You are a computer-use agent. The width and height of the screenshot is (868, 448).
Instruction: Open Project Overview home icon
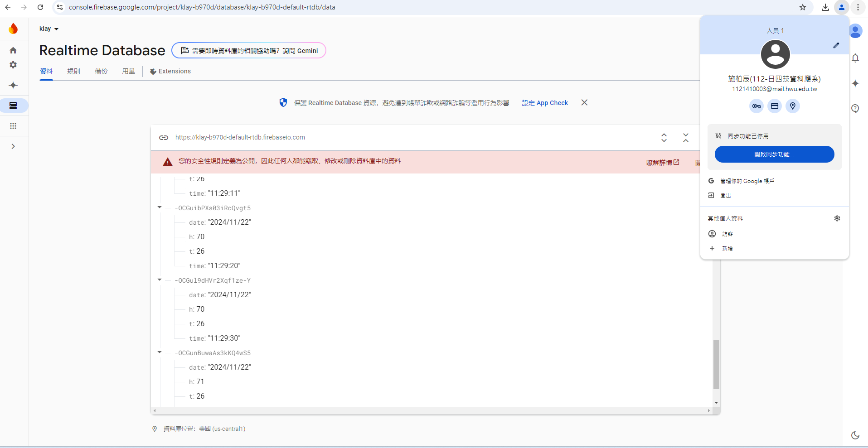(x=13, y=50)
